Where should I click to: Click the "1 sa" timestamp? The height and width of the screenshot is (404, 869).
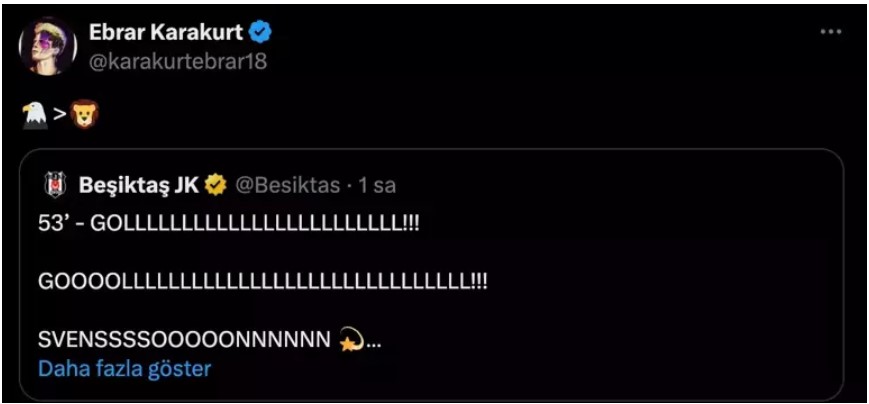tap(377, 185)
